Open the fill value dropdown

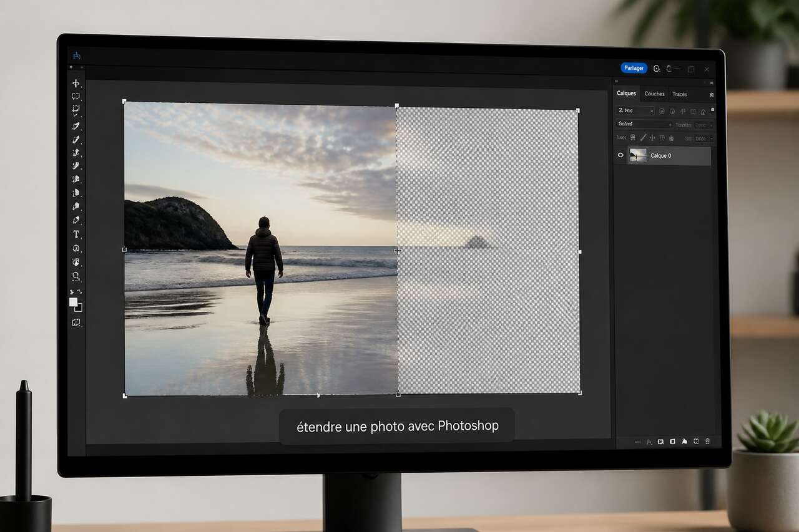point(704,138)
